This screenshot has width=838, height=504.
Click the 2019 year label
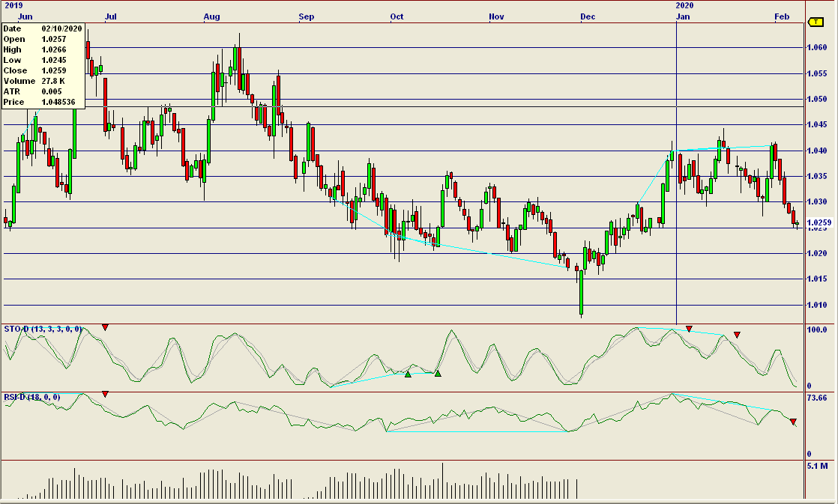click(14, 5)
